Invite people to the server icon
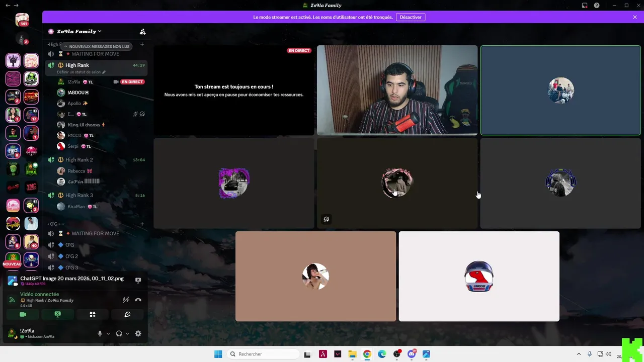This screenshot has height=362, width=644. [142, 32]
